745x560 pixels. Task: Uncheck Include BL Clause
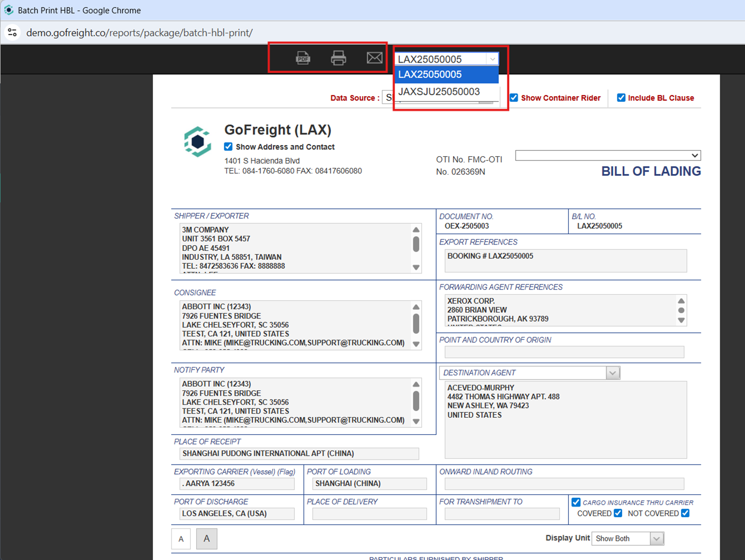pos(621,97)
